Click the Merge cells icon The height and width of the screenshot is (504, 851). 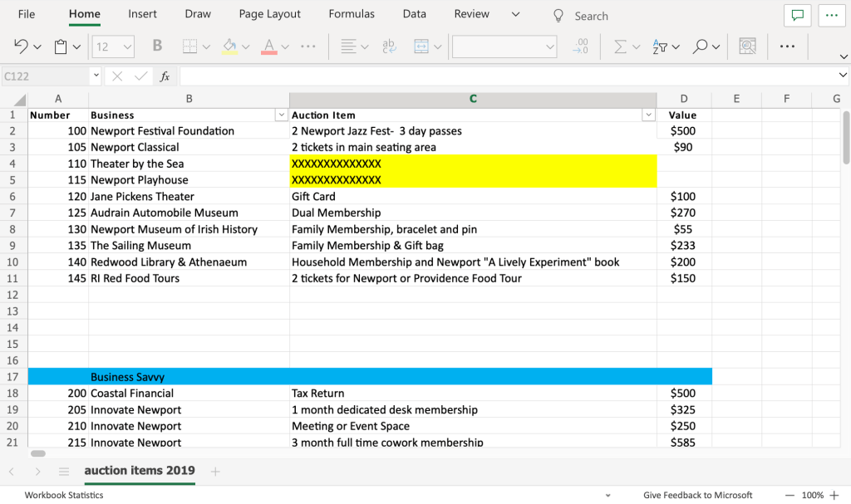[421, 47]
